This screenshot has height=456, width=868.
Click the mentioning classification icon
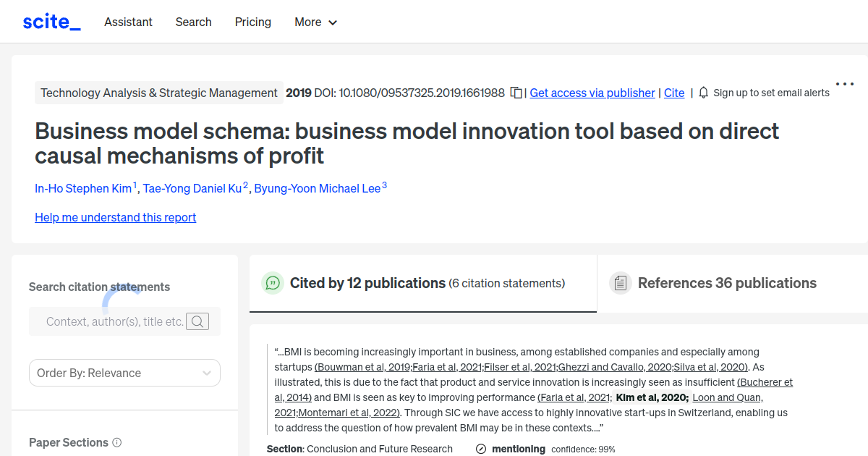(x=480, y=449)
